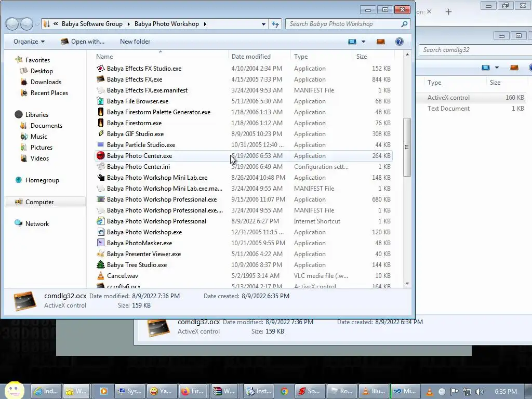Select the Babya Photo Workshop Professional shortcut icon
This screenshot has height=399, width=532.
click(x=100, y=221)
